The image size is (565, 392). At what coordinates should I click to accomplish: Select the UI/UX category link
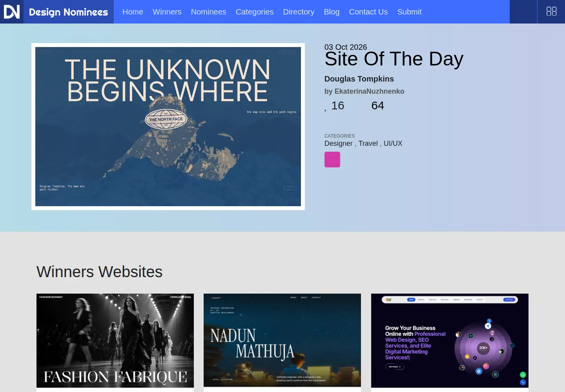coord(393,143)
